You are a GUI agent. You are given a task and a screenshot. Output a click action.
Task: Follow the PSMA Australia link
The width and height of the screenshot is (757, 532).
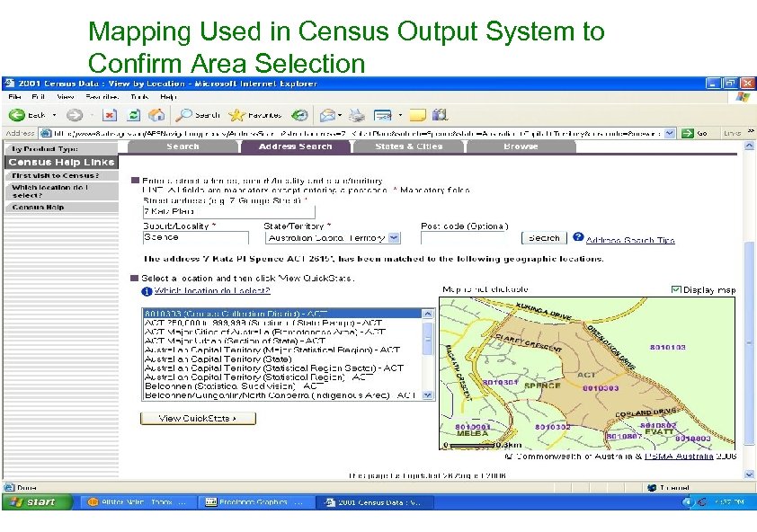tap(679, 457)
